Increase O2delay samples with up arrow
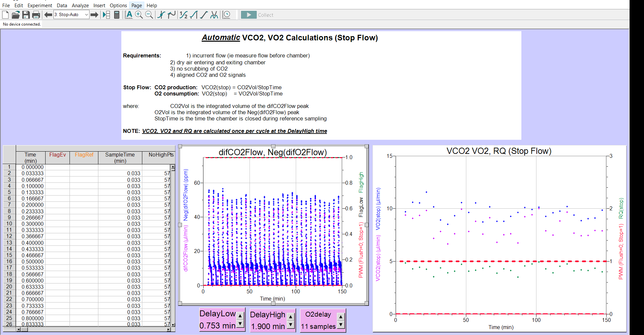The width and height of the screenshot is (644, 335). click(341, 317)
